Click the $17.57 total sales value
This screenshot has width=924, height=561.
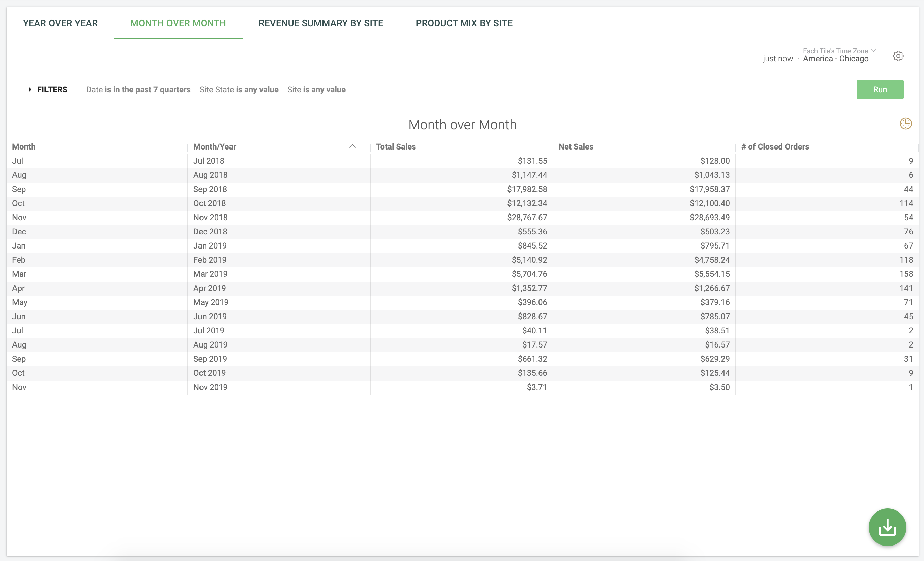(534, 345)
